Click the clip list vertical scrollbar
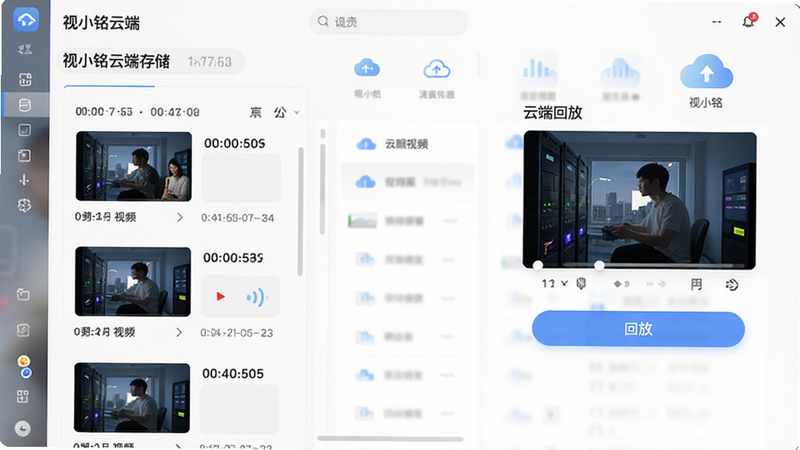The height and width of the screenshot is (450, 800). (301, 211)
